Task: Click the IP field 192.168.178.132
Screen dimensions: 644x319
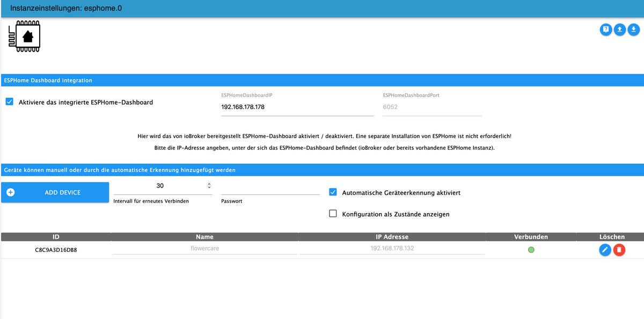Action: pyautogui.click(x=392, y=249)
